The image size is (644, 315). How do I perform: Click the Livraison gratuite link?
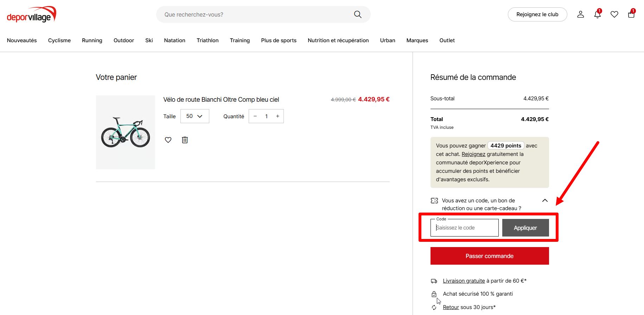point(464,281)
